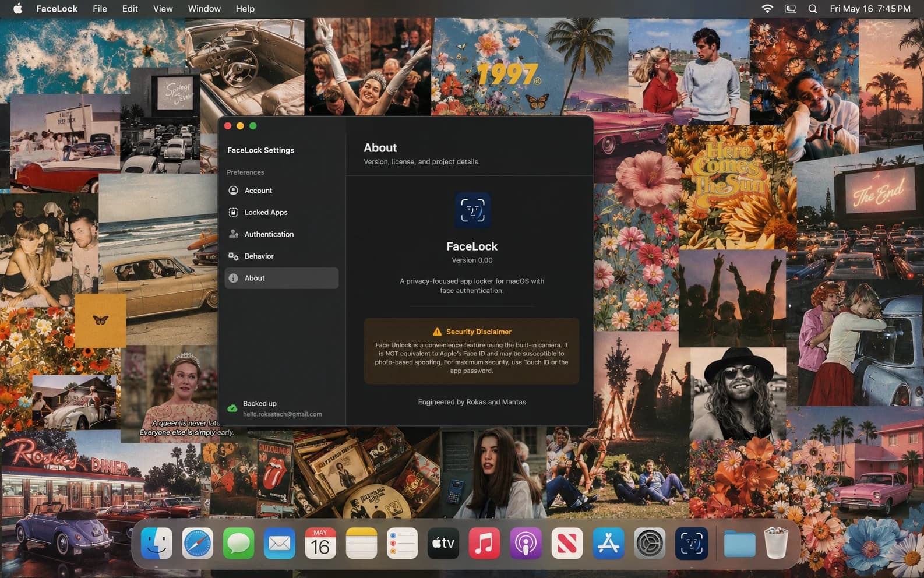Click the hello.rokastech@gmail.com email text
924x578 pixels.
[282, 414]
